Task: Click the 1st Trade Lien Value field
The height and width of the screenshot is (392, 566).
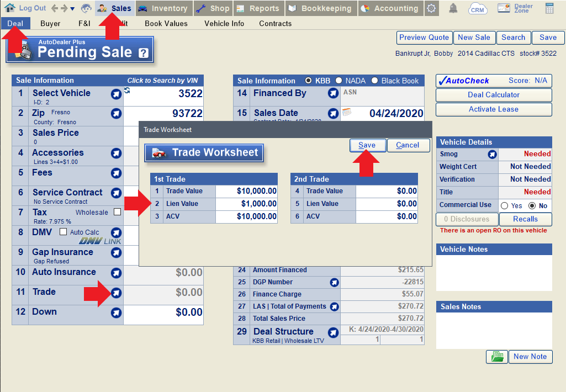Action: click(246, 204)
